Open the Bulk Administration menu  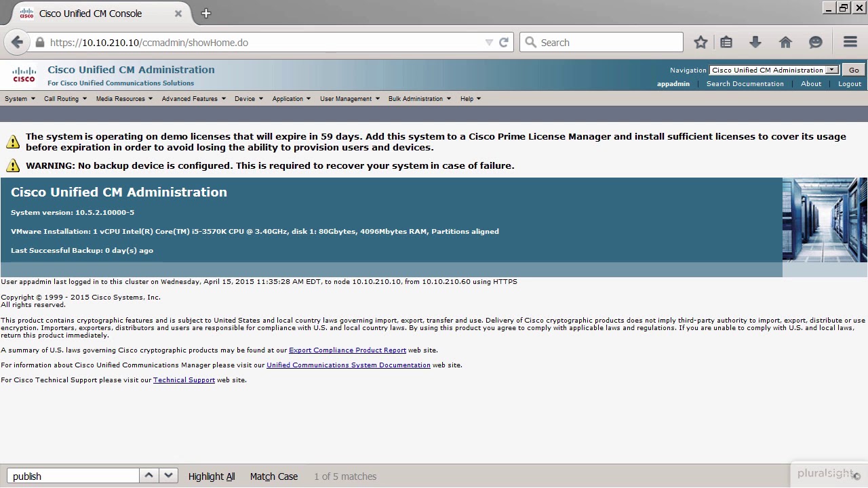pos(420,98)
